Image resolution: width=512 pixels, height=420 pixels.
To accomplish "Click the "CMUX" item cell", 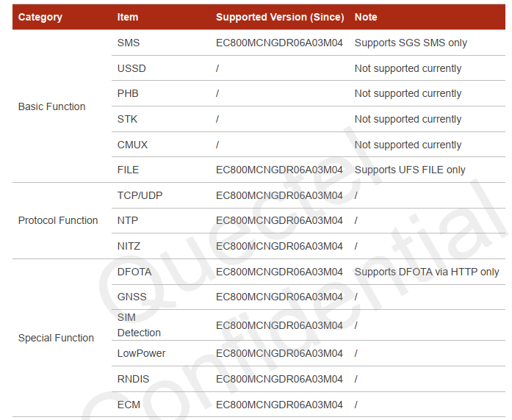I will click(132, 145).
